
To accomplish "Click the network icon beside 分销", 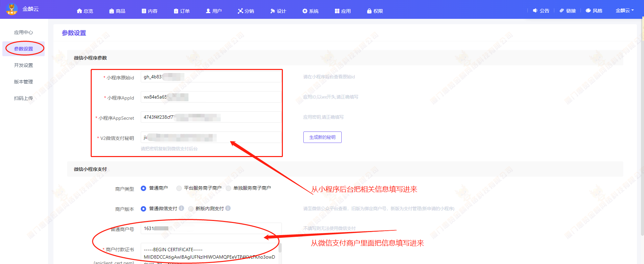I will click(241, 11).
